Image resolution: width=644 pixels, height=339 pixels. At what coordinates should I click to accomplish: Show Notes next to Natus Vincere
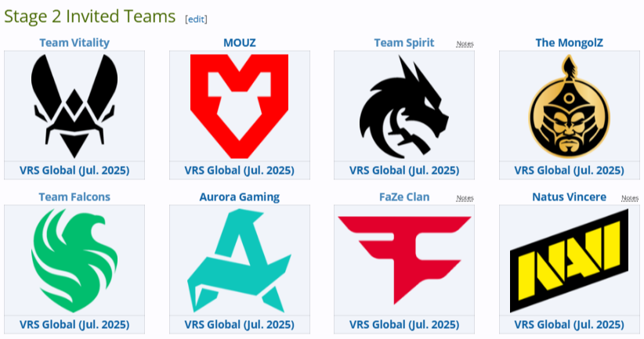(630, 198)
